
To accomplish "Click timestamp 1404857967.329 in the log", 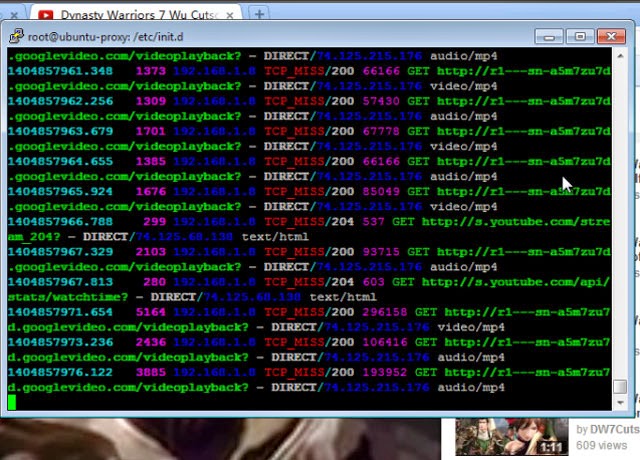I will (x=60, y=252).
